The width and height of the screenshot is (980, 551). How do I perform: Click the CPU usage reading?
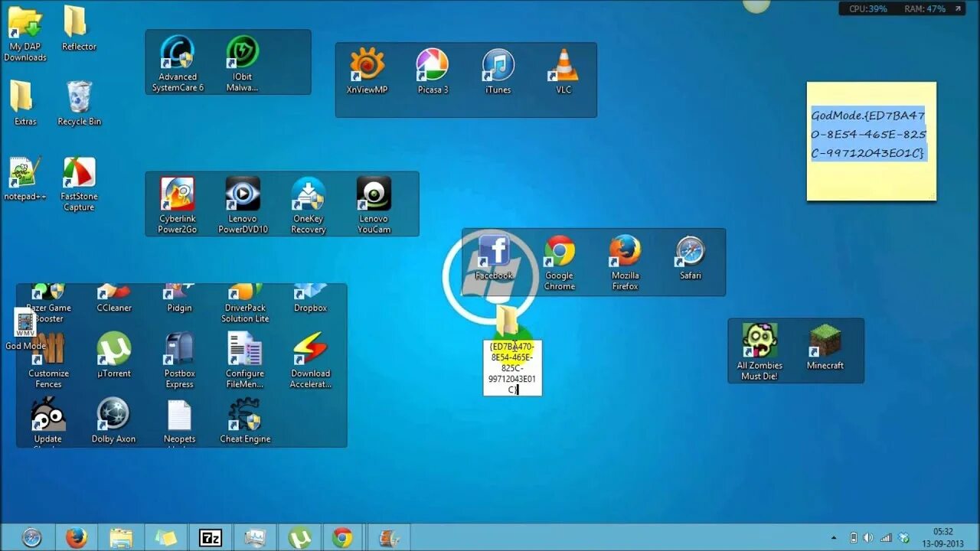coord(868,9)
